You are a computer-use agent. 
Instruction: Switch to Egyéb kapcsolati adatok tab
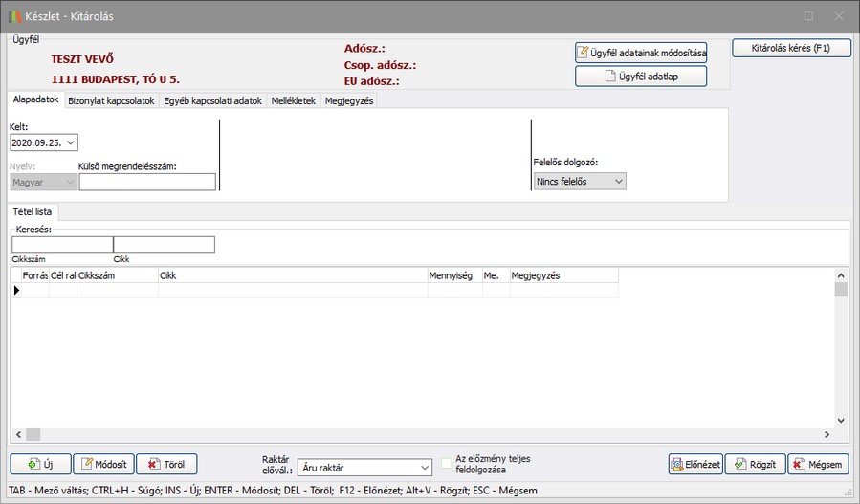[x=212, y=100]
